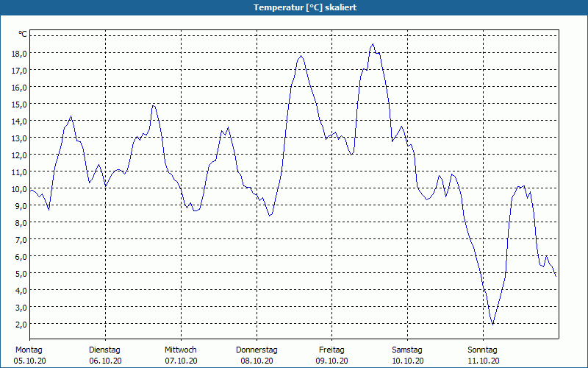588x368 pixels.
Task: Click the date 07.10.20
Action: coord(181,361)
